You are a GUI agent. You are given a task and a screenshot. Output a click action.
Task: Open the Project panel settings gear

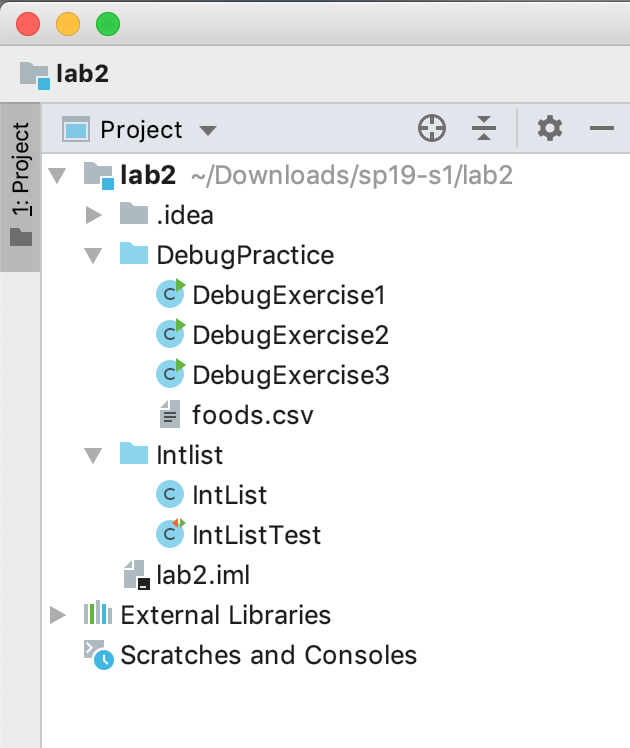550,128
